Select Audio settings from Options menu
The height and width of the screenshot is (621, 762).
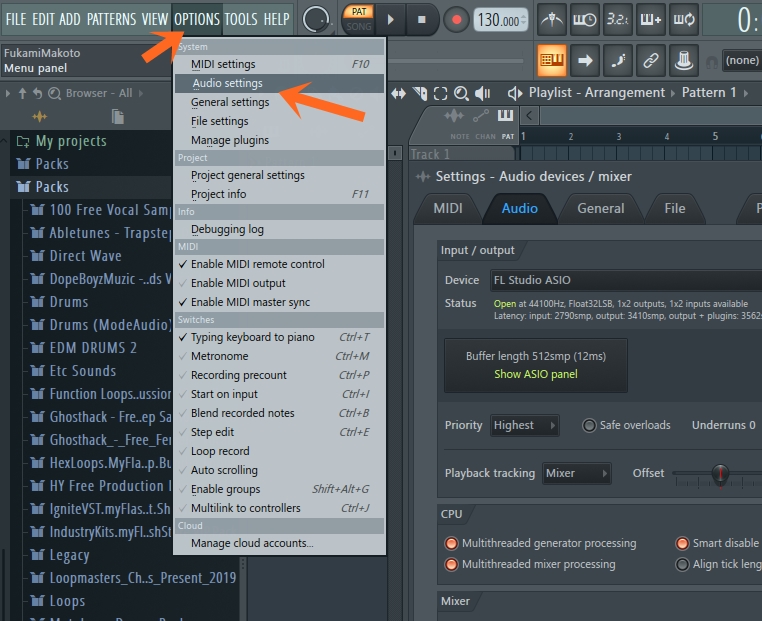(227, 83)
